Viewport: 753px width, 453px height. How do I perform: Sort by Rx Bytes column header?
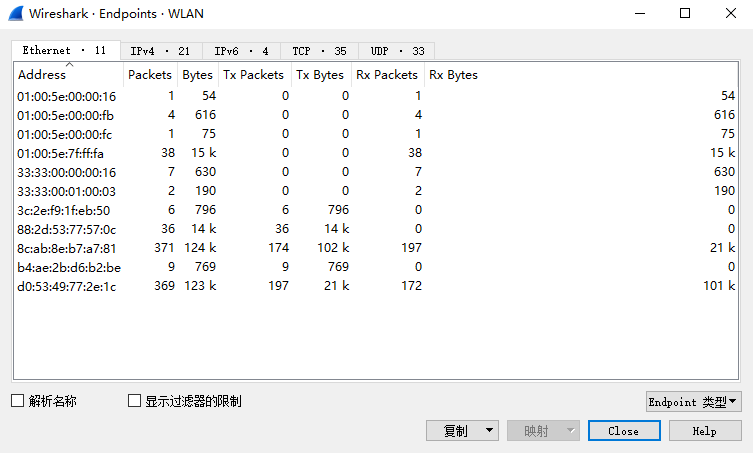(x=581, y=74)
